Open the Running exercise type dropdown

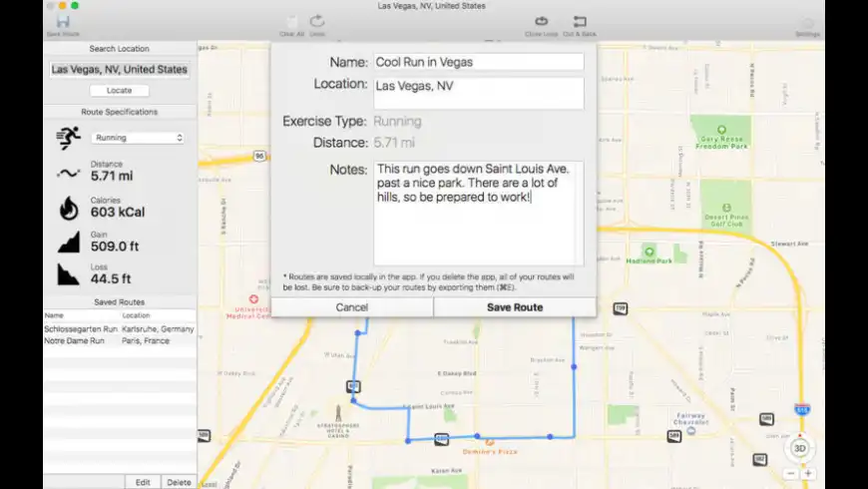pyautogui.click(x=138, y=138)
